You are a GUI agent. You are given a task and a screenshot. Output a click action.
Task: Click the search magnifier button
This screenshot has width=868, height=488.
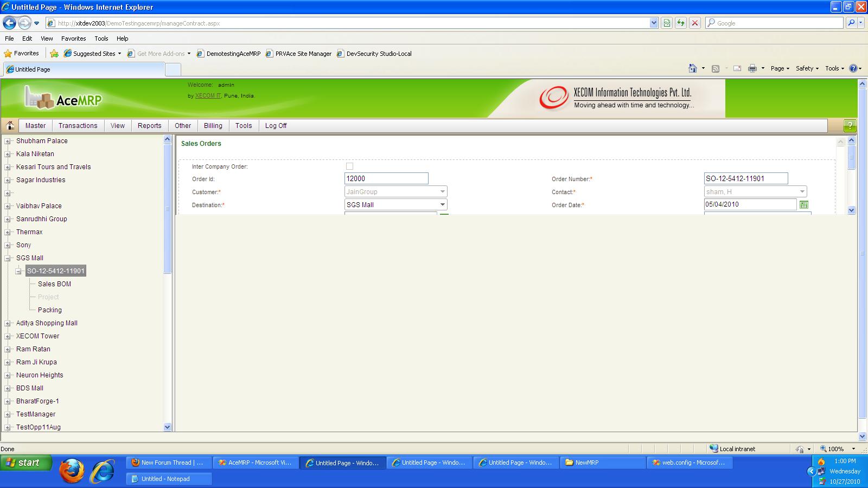coord(851,23)
